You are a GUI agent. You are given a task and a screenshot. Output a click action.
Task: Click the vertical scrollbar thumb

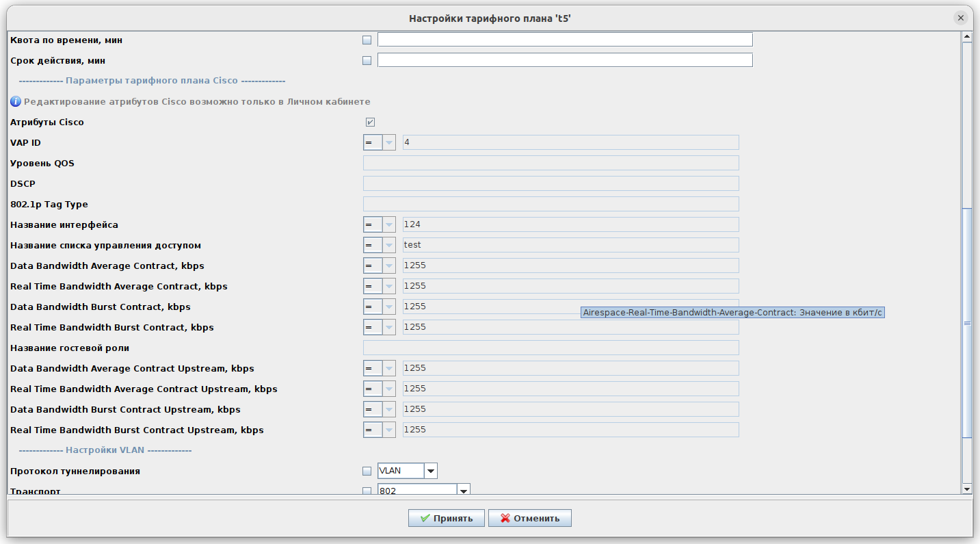coord(966,322)
